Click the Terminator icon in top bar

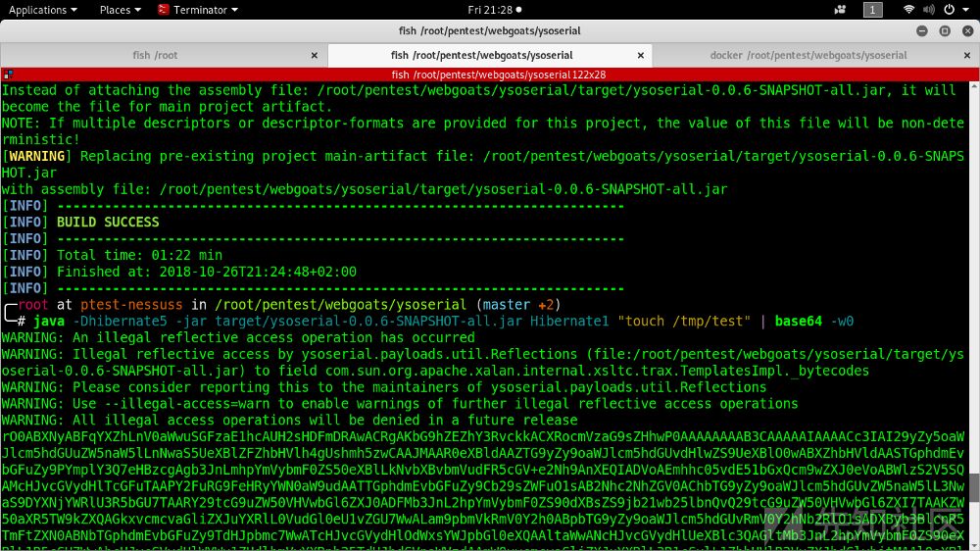click(163, 10)
